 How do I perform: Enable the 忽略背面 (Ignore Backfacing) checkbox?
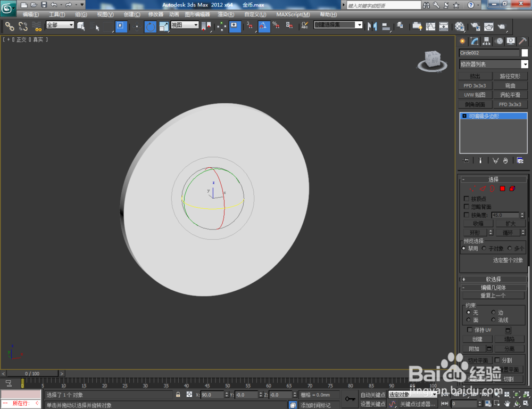pyautogui.click(x=467, y=207)
